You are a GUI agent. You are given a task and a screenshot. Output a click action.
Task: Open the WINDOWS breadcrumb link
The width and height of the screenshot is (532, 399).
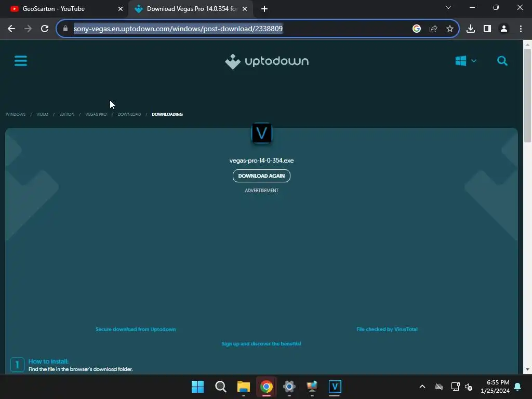(16, 114)
